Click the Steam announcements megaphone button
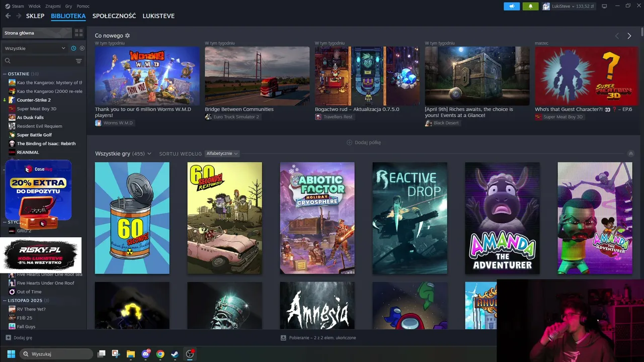The width and height of the screenshot is (644, 362). [x=512, y=6]
